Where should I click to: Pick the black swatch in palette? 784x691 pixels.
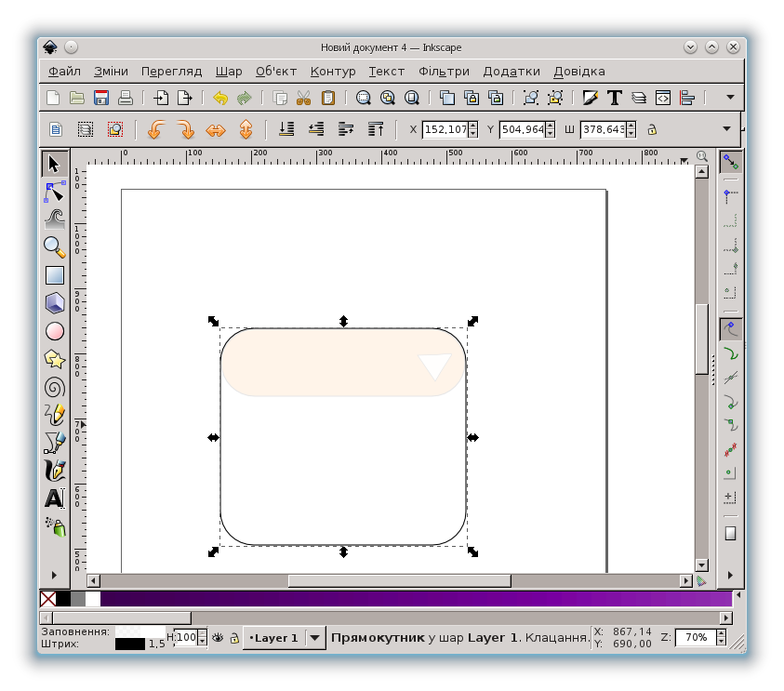coord(62,599)
